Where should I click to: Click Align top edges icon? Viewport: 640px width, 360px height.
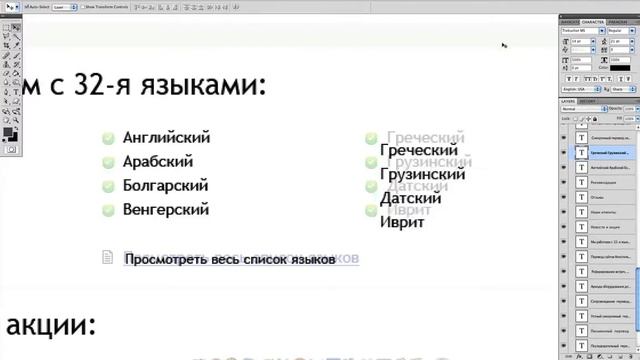click(x=137, y=7)
